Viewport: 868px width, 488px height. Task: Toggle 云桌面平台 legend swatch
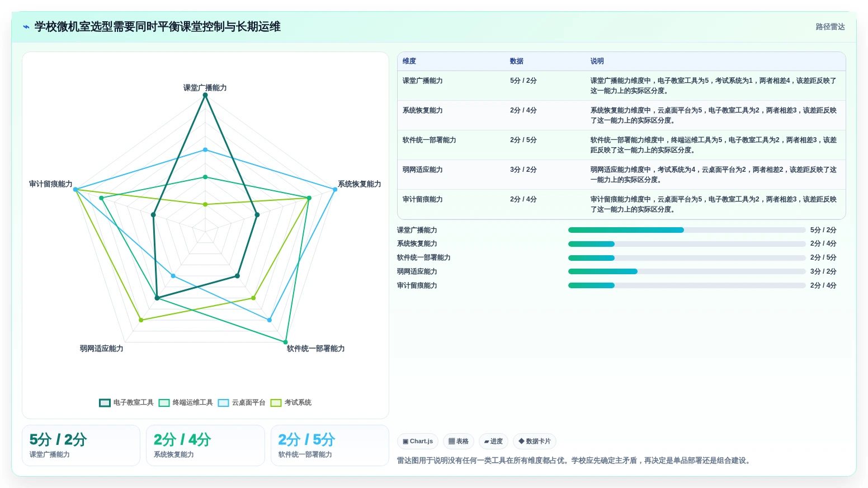[223, 403]
